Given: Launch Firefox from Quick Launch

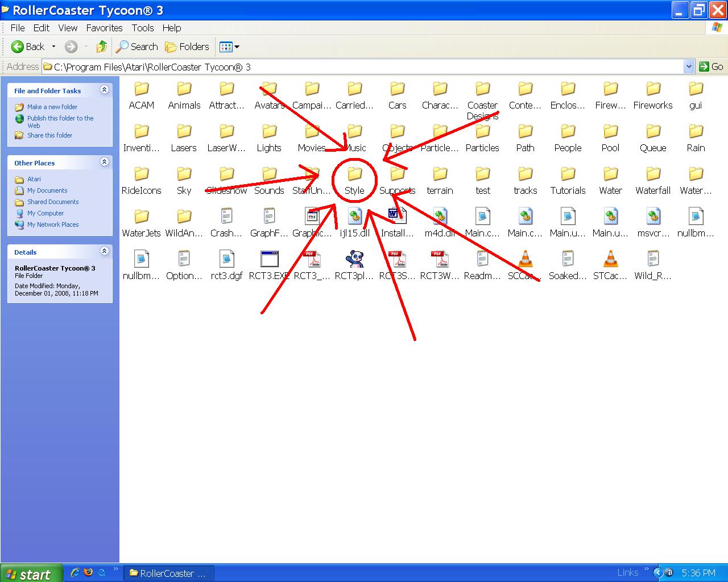Looking at the screenshot, I should click(88, 572).
